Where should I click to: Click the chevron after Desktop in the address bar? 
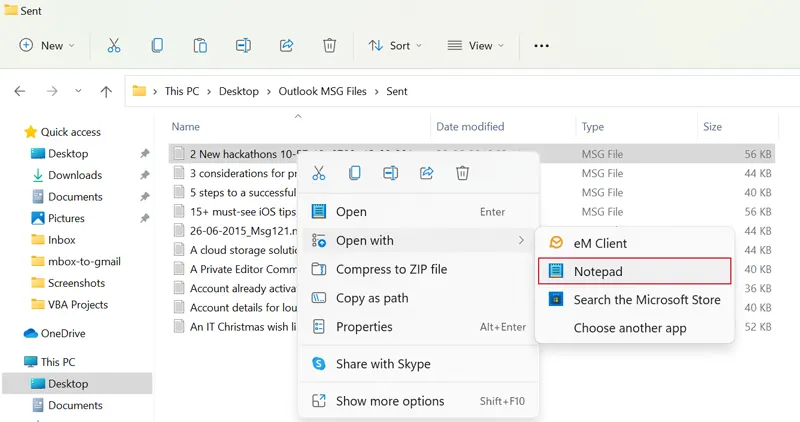pyautogui.click(x=268, y=92)
